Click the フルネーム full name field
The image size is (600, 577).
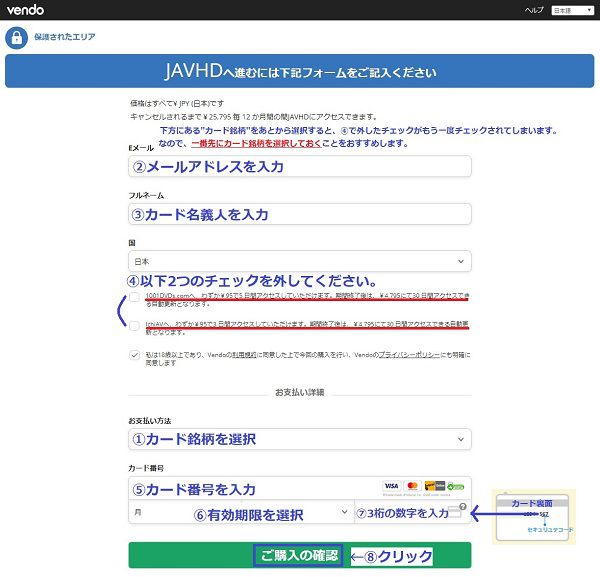[x=300, y=214]
